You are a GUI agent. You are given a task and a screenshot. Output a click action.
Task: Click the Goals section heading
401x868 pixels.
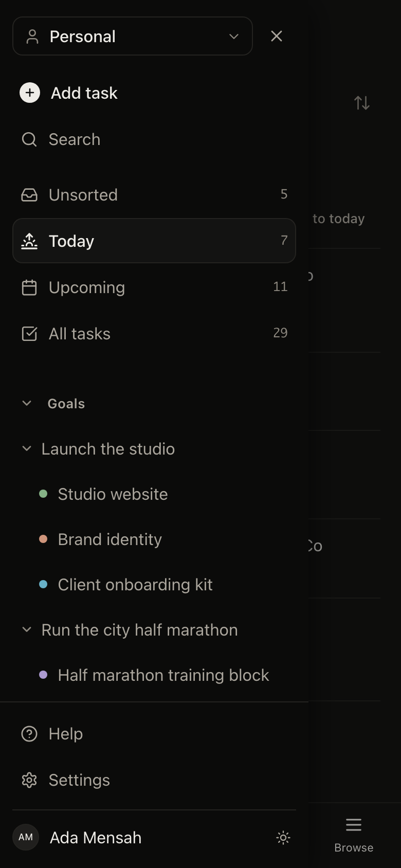point(66,404)
